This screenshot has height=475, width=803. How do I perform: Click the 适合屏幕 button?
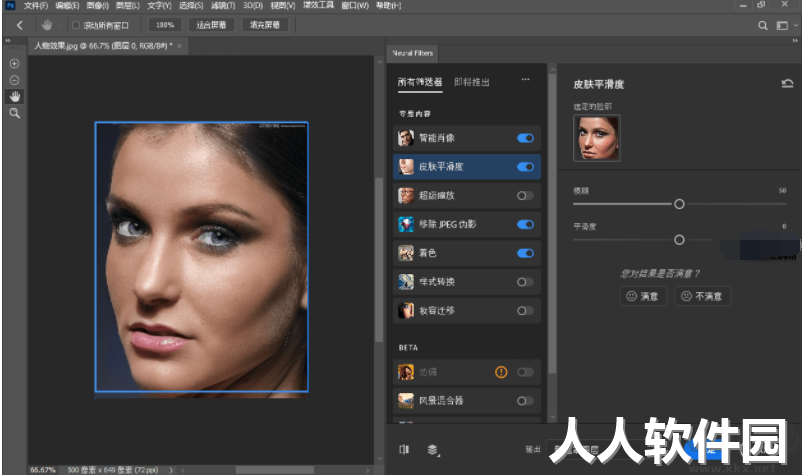coord(211,25)
